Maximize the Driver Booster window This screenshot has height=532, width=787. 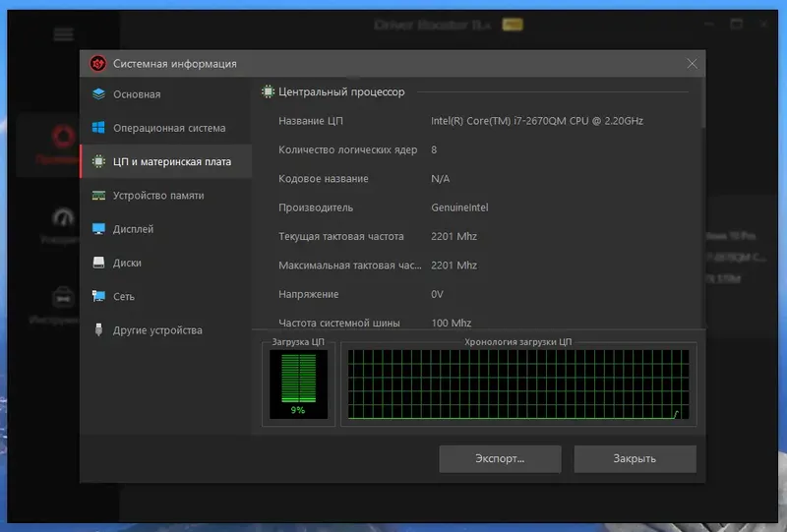736,24
